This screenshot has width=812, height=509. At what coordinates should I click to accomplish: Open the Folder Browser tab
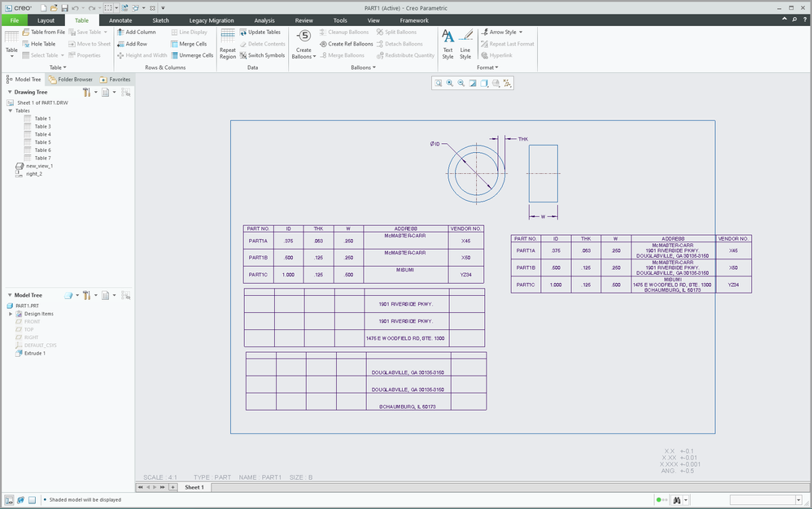tap(71, 80)
